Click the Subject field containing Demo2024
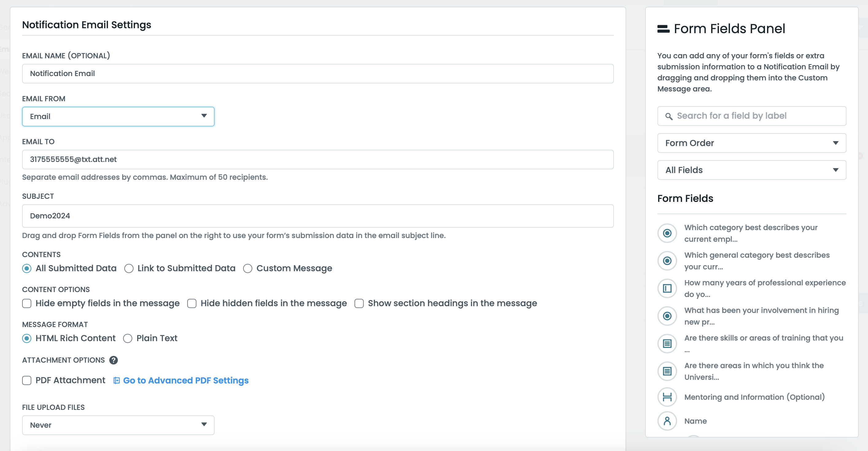The image size is (868, 451). tap(317, 216)
